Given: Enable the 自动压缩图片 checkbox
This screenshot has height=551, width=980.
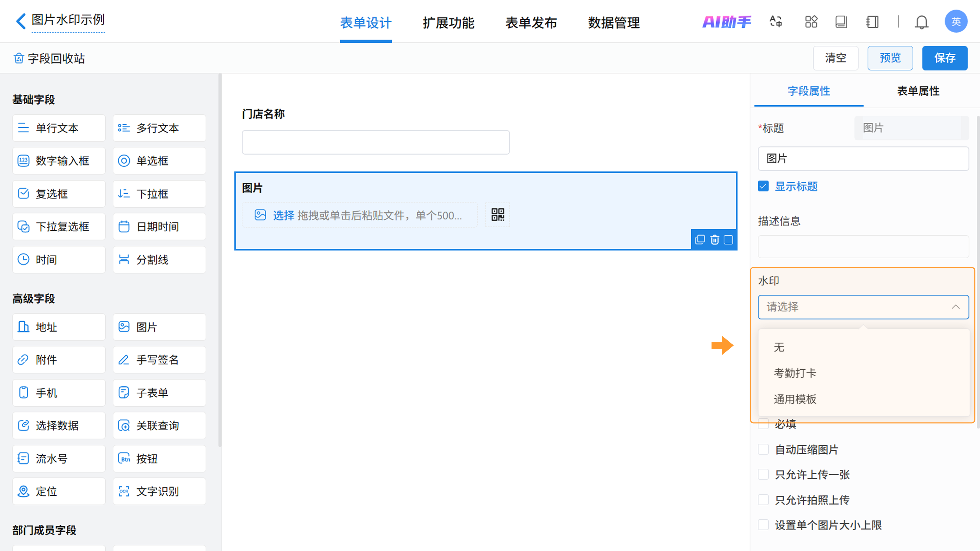Looking at the screenshot, I should click(763, 449).
